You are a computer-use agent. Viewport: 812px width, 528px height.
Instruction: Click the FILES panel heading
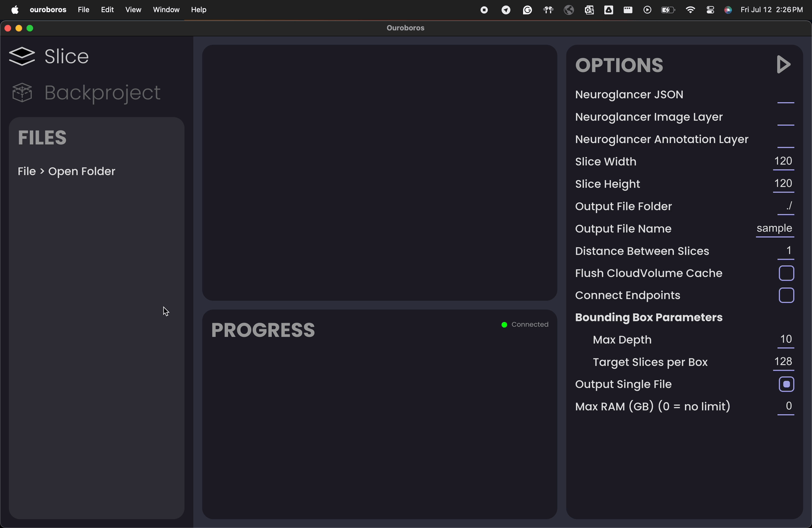click(42, 138)
